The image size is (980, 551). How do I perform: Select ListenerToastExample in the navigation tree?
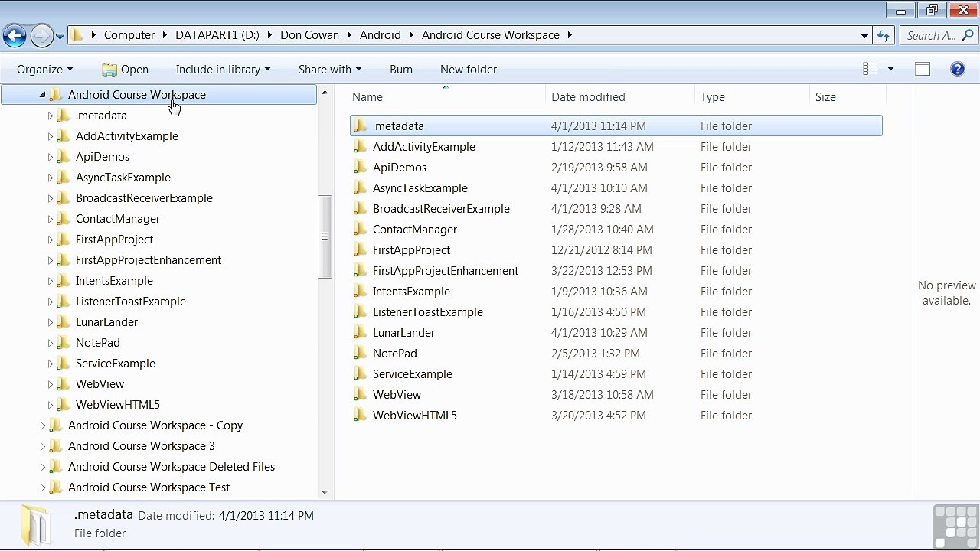pos(131,302)
